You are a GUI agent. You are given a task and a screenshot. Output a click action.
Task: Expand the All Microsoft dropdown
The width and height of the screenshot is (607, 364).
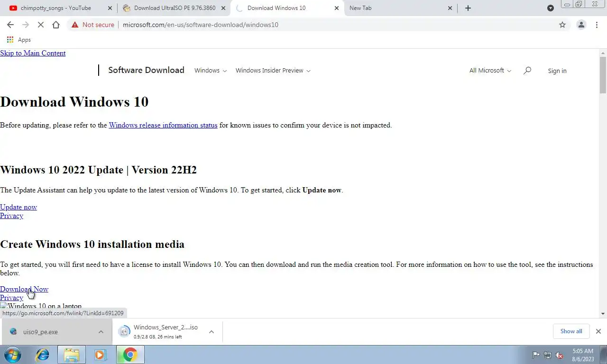[490, 70]
